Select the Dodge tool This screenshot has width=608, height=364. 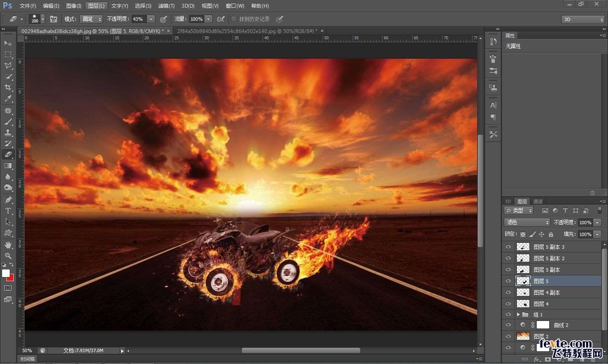pyautogui.click(x=8, y=188)
